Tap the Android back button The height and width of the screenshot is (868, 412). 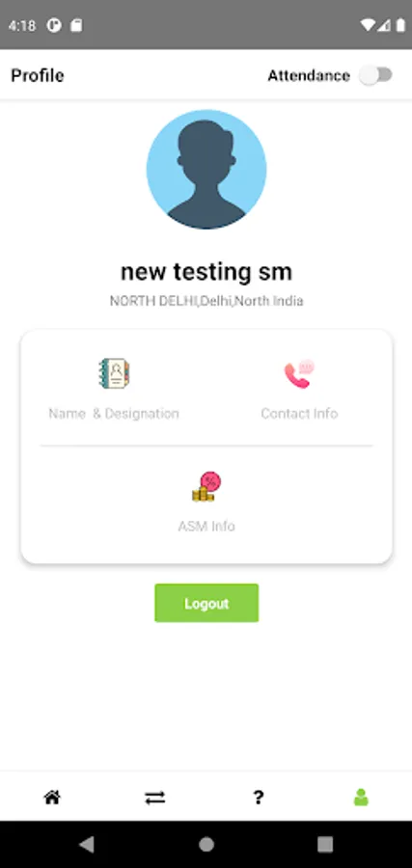(x=87, y=844)
